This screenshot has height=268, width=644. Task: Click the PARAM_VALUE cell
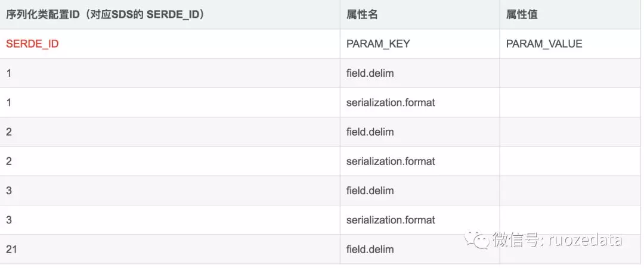tap(544, 43)
